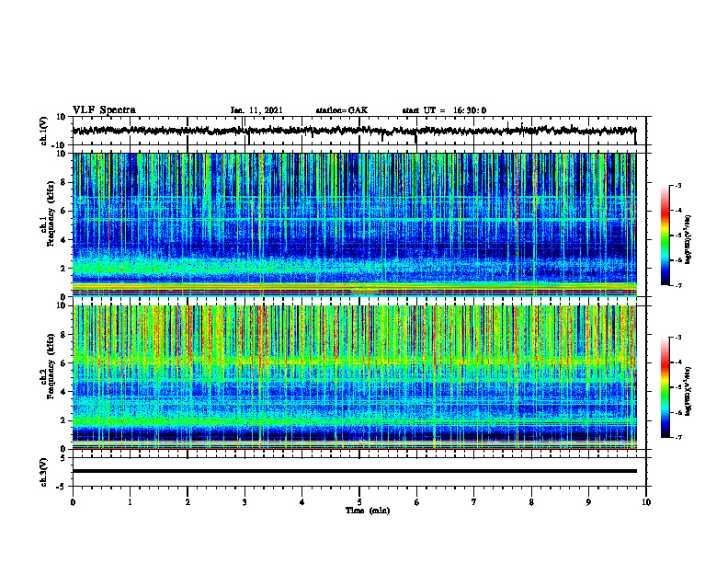Click the "station=GAK" header label
Image resolution: width=728 pixels, height=563 pixels.
click(342, 110)
